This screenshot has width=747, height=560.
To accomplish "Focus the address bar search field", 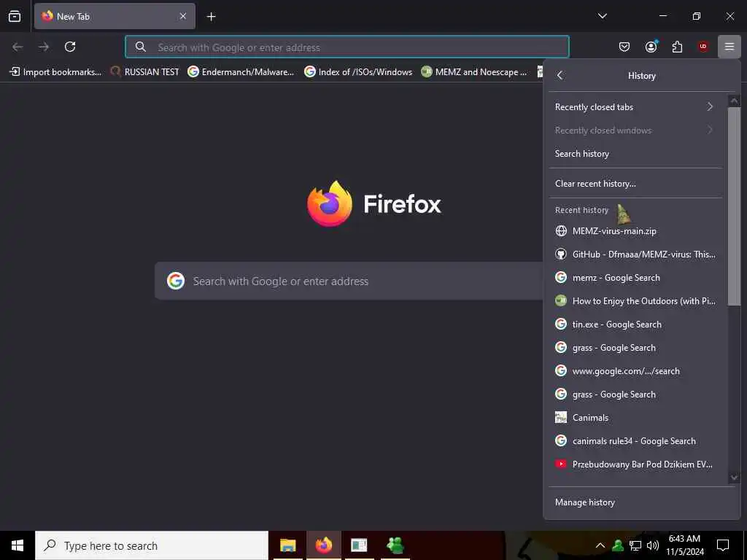I will point(347,47).
